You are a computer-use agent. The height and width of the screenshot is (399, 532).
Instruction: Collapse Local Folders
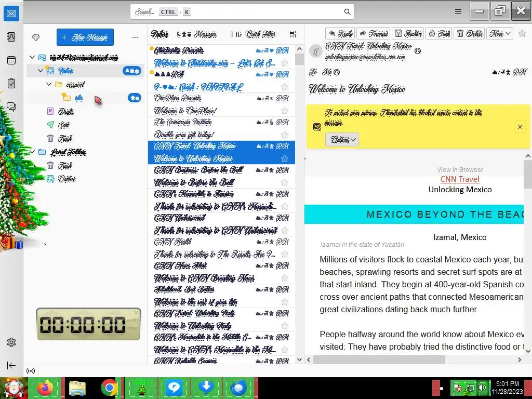[32, 152]
